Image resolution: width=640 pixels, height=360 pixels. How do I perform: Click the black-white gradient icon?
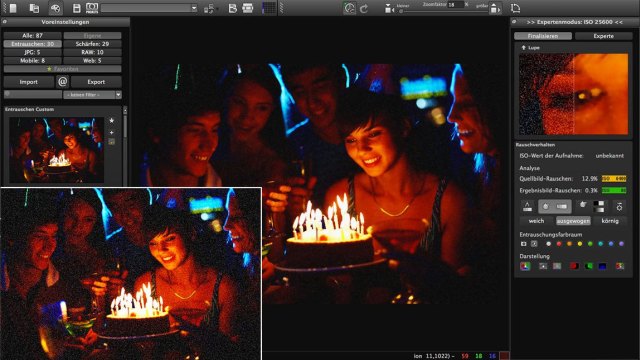(599, 207)
